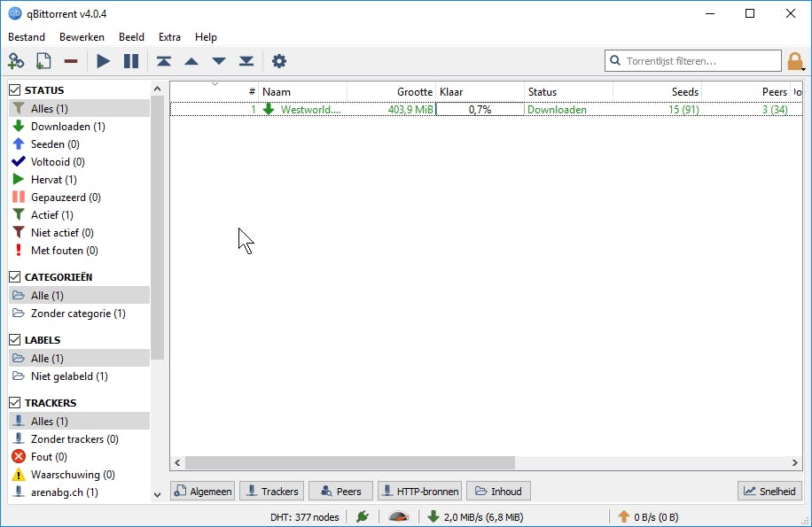812x527 pixels.
Task: Click the add torrent link icon
Action: (x=16, y=61)
